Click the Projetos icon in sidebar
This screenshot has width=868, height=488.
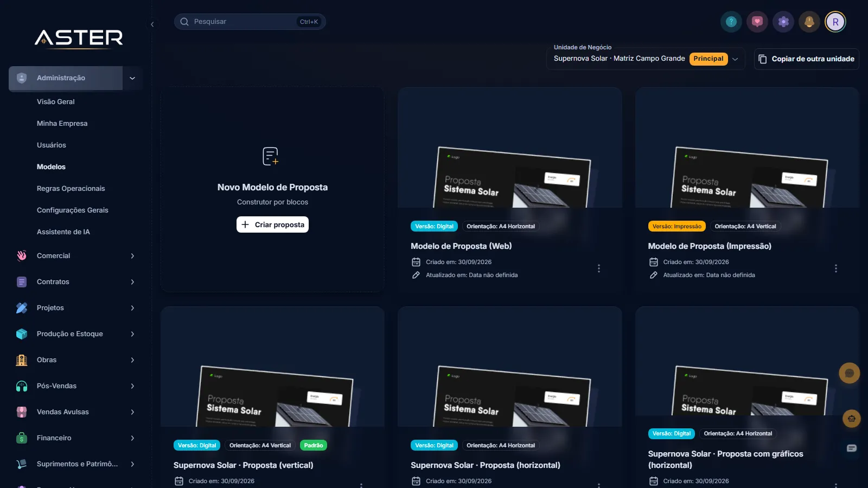click(22, 308)
